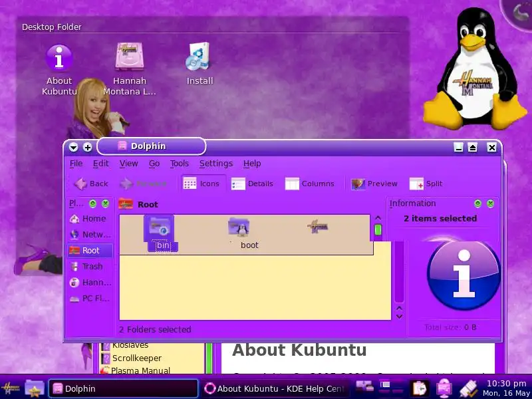Float the Places panel with green button
The height and width of the screenshot is (399, 532).
pos(92,203)
